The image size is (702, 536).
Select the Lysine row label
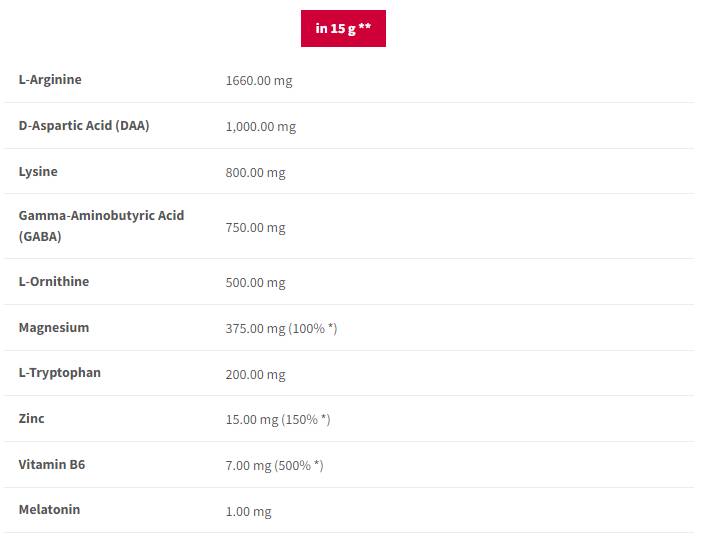point(38,171)
